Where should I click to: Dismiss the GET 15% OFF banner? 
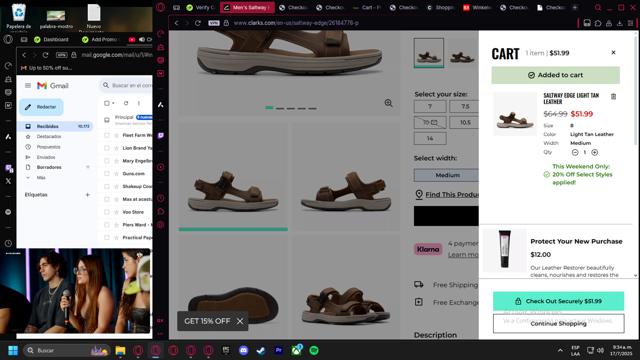tap(240, 321)
